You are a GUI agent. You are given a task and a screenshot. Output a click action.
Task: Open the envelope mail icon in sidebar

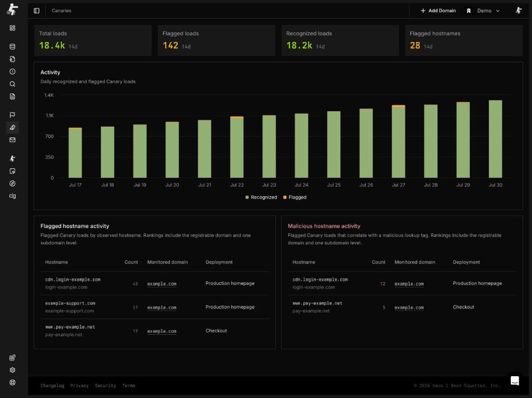pyautogui.click(x=12, y=140)
